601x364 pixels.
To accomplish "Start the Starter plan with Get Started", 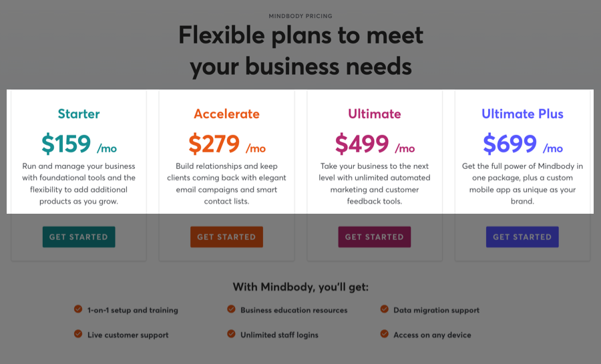I will tap(79, 237).
